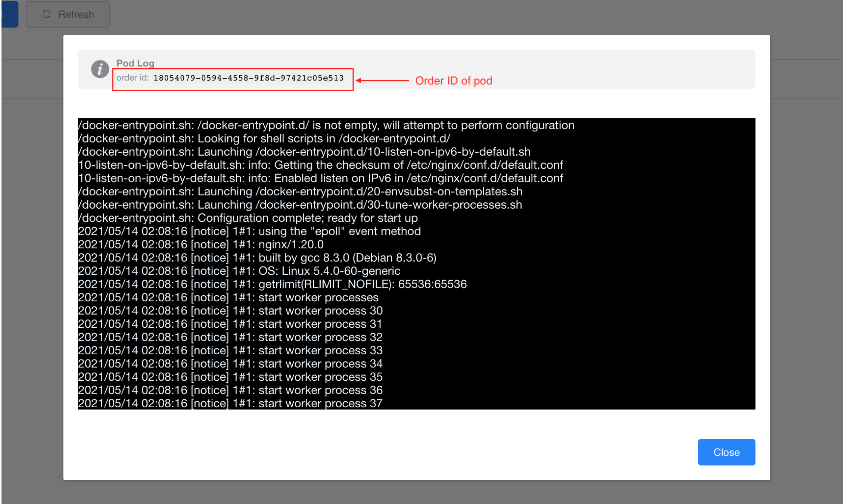This screenshot has width=843, height=504.
Task: Click log line 'Configuration complete; ready for start up'
Action: 248,218
